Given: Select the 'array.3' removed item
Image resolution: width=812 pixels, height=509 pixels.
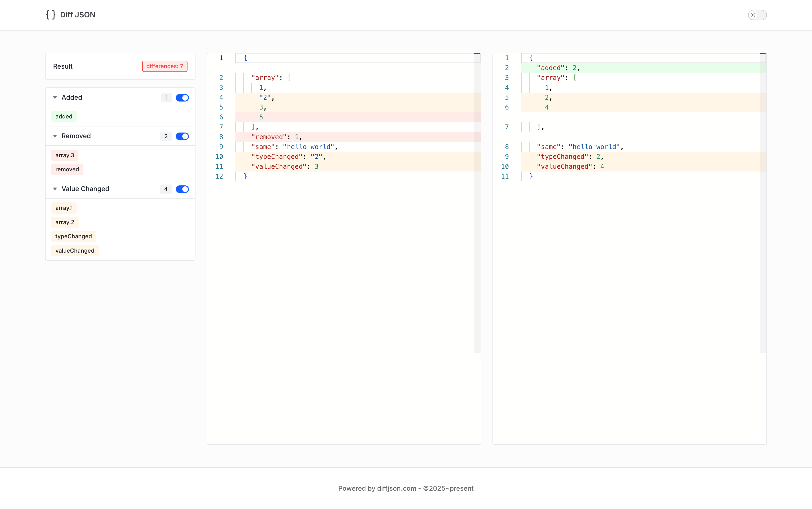Looking at the screenshot, I should click(65, 155).
